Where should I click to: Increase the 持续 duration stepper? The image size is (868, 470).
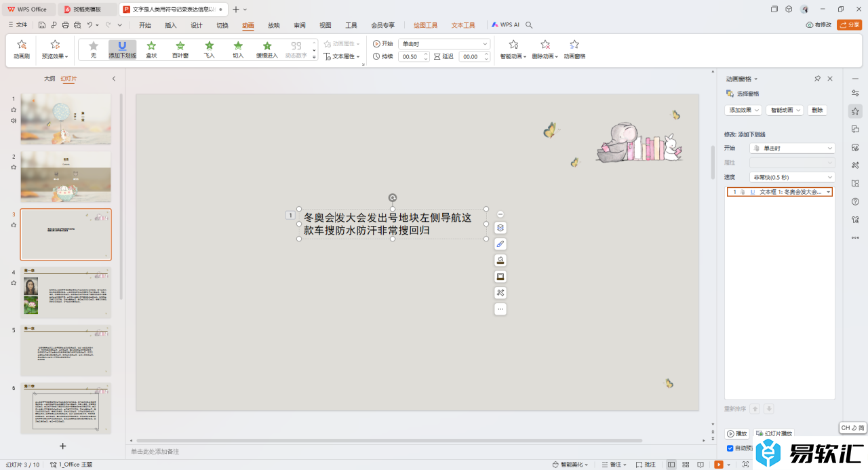pos(426,54)
